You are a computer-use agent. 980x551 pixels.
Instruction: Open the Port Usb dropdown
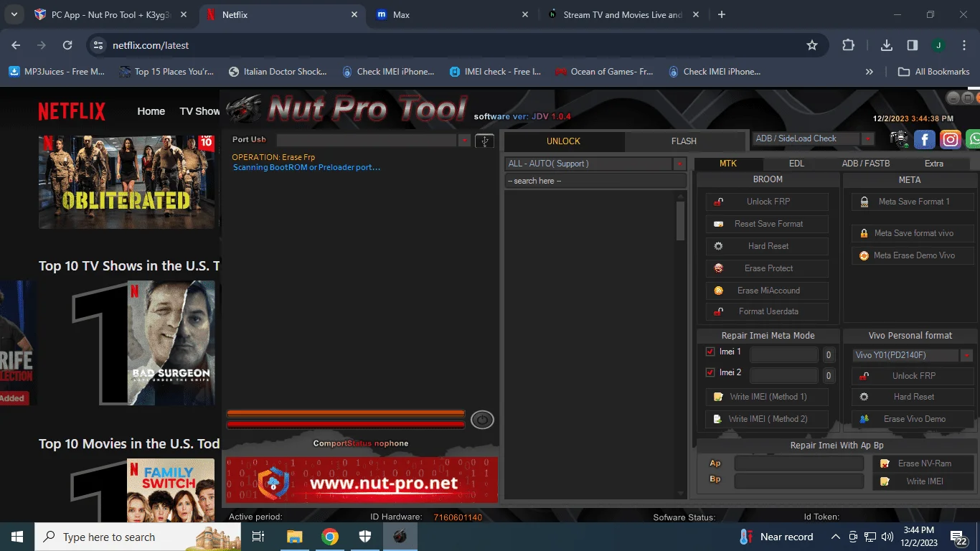click(x=465, y=140)
